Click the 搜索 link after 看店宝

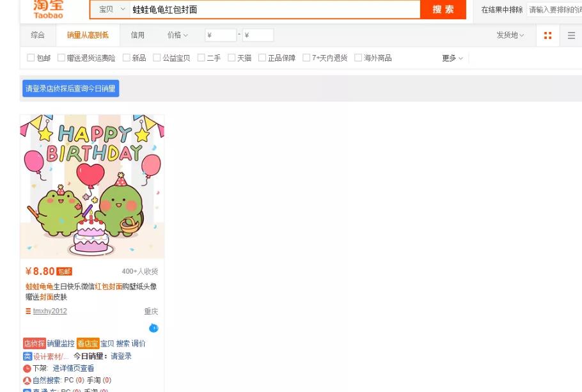[x=123, y=343]
